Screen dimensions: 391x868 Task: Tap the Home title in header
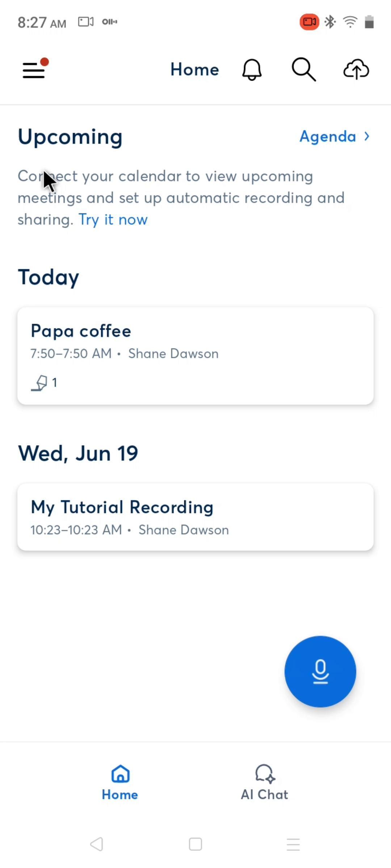tap(195, 69)
